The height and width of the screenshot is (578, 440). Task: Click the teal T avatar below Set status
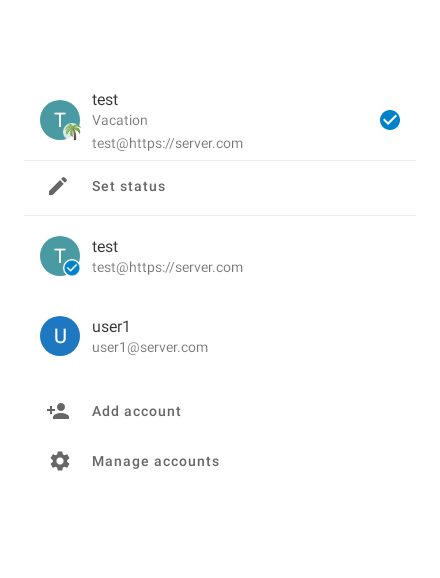pos(60,256)
